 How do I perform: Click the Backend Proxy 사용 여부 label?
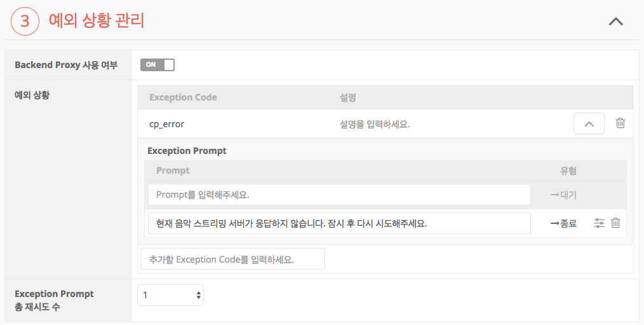66,65
